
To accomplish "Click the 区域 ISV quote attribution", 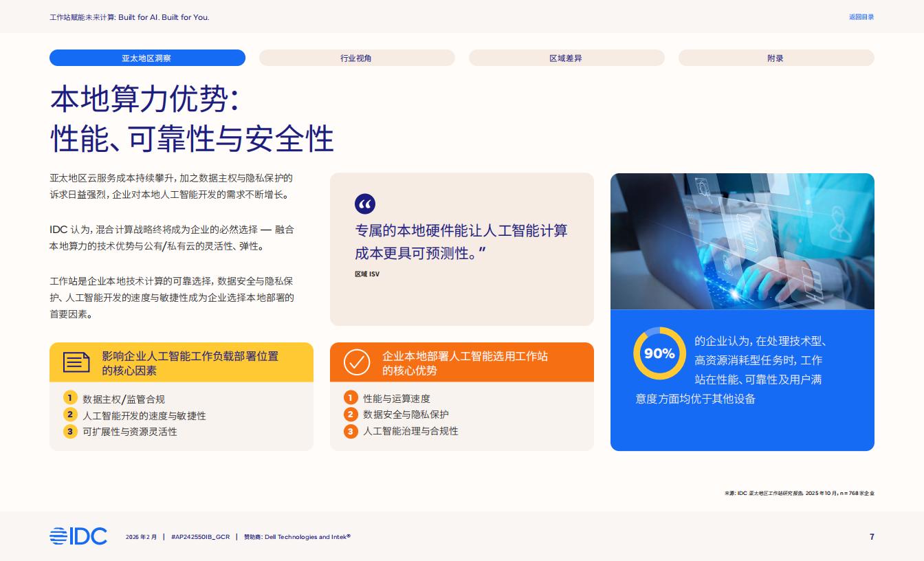I will [367, 274].
